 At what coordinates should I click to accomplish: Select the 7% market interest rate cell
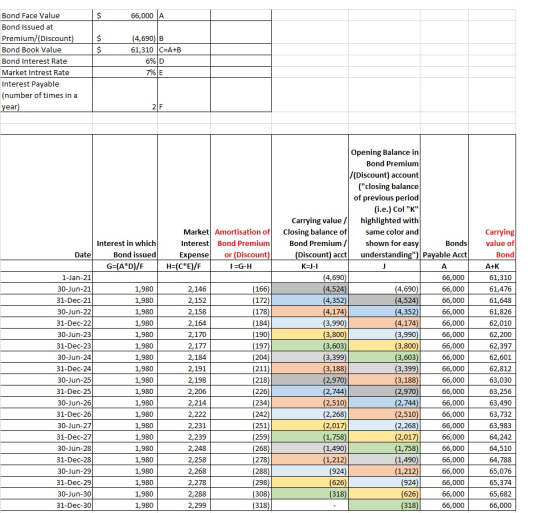[125, 73]
